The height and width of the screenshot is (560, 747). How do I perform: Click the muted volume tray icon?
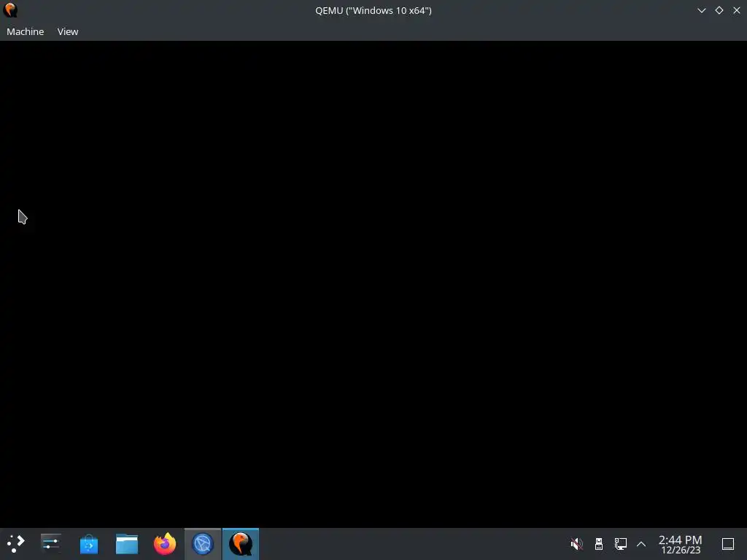tap(576, 543)
